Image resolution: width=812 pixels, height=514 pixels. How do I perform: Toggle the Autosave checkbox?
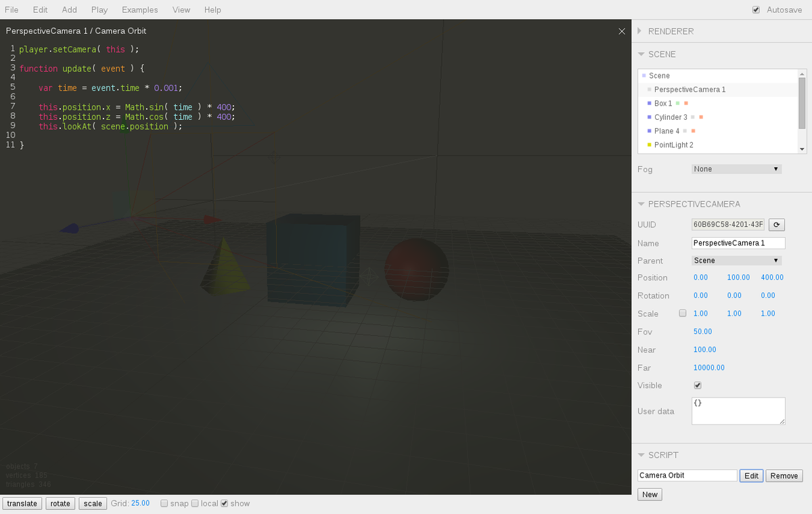(x=756, y=10)
